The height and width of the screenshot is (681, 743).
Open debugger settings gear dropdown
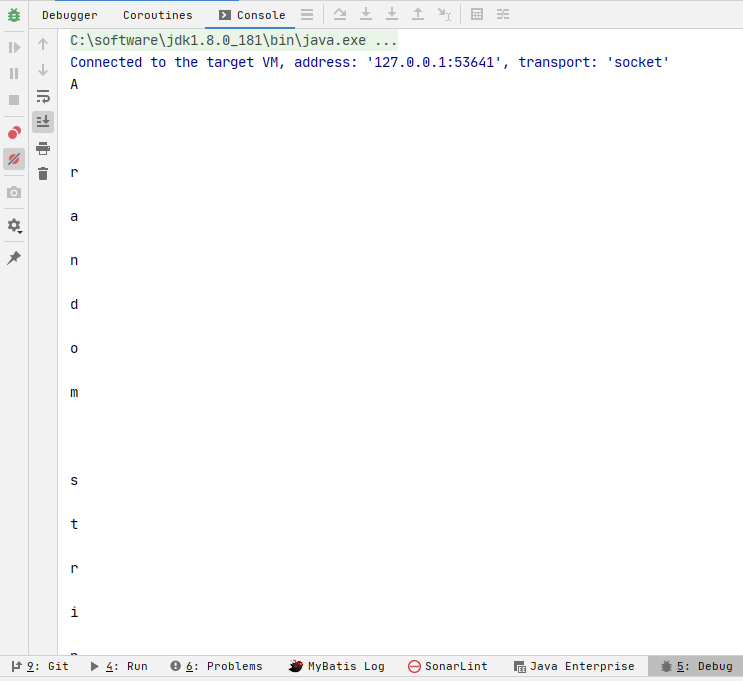pyautogui.click(x=14, y=226)
